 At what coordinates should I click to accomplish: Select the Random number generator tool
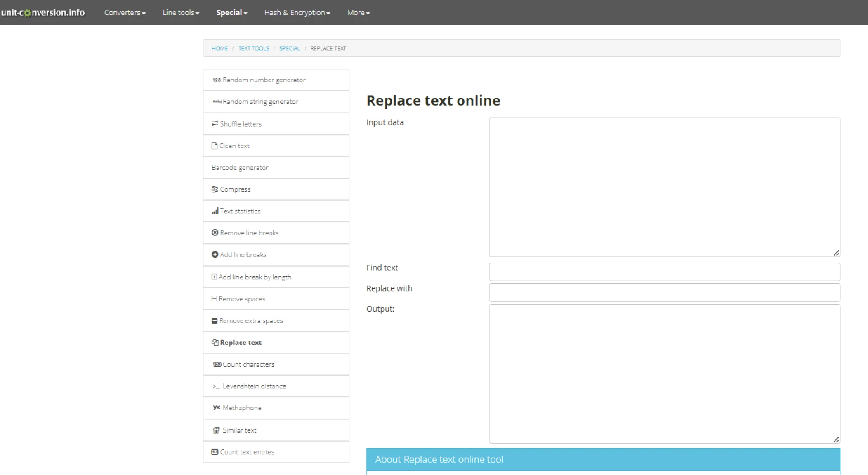click(264, 80)
